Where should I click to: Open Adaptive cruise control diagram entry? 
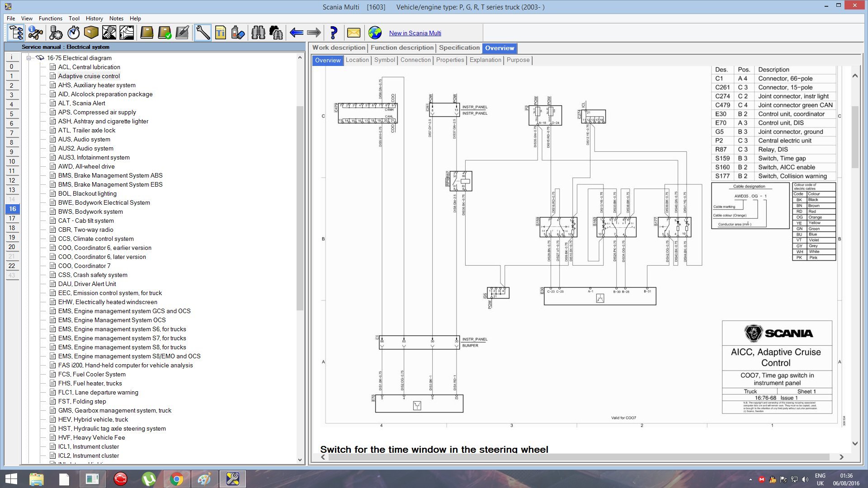pyautogui.click(x=89, y=76)
